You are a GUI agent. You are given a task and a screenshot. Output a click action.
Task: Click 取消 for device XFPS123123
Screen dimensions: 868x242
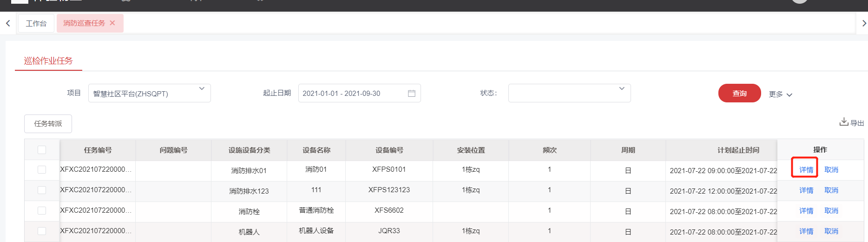(831, 190)
